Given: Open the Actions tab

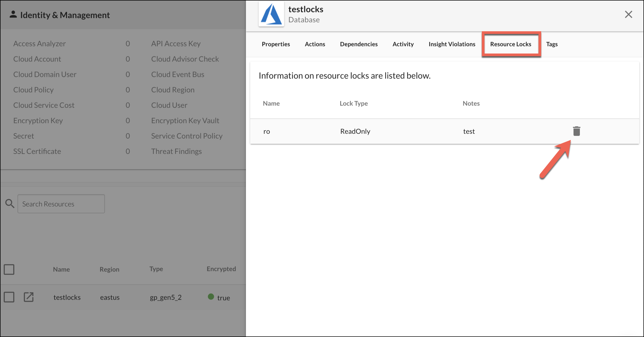Looking at the screenshot, I should tap(315, 44).
